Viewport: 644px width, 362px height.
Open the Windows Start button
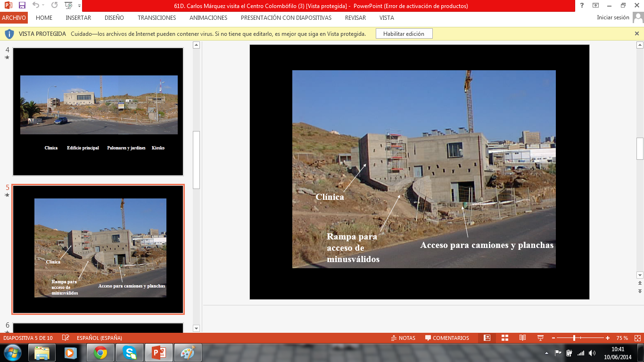pyautogui.click(x=12, y=353)
